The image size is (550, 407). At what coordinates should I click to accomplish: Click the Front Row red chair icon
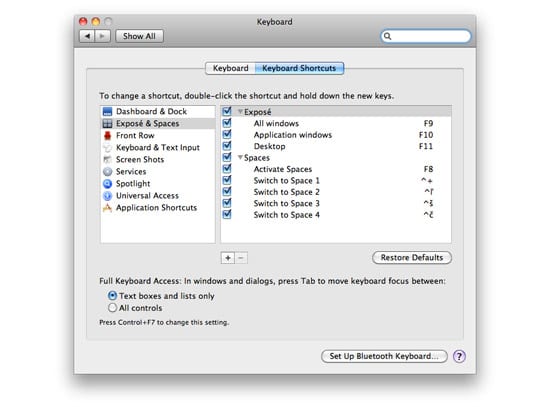click(107, 135)
